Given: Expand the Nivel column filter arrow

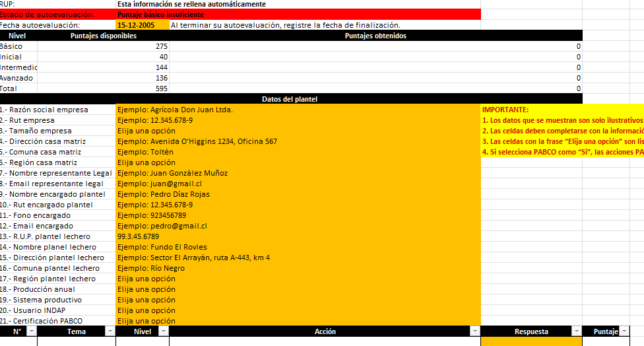Looking at the screenshot, I should [163, 331].
